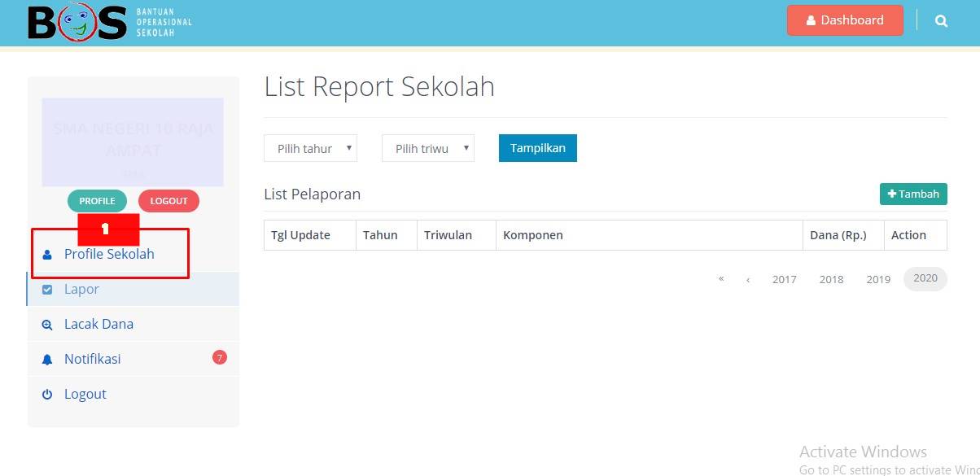The image size is (980, 476).
Task: Click the red notification badge showing 7
Action: point(219,357)
